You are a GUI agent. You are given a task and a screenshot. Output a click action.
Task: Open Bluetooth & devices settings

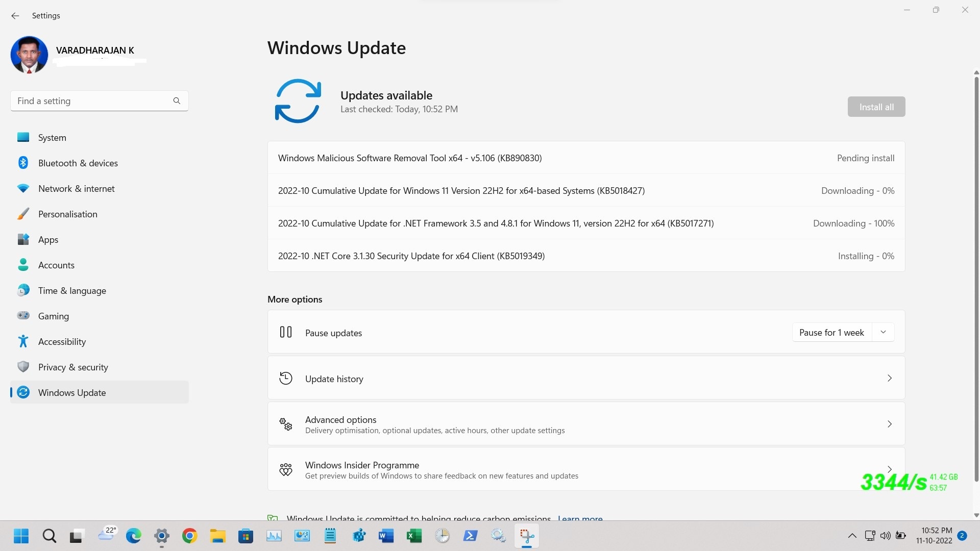click(x=78, y=162)
